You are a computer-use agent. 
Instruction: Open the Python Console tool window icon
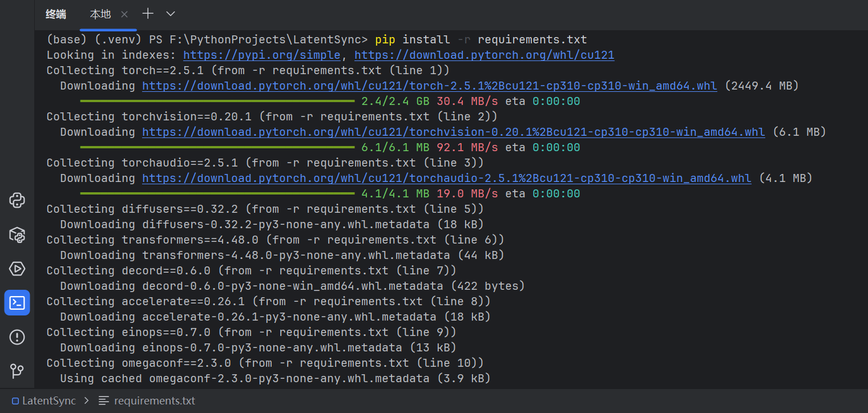point(17,201)
